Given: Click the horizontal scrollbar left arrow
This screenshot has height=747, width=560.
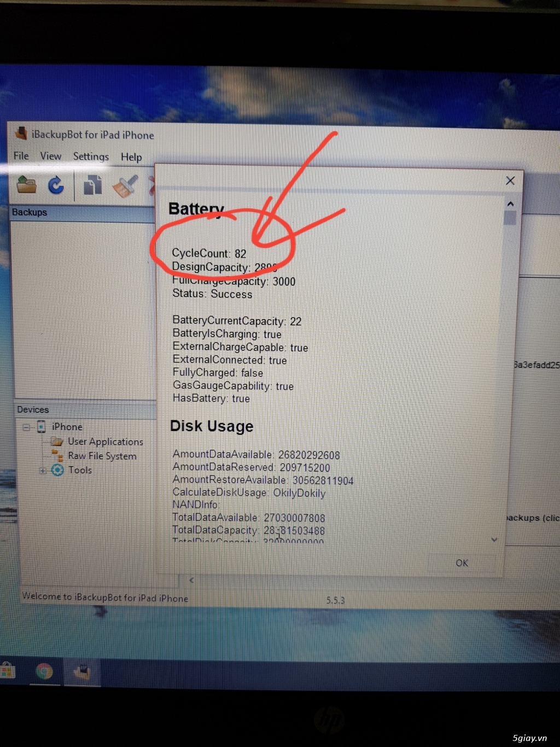Looking at the screenshot, I should point(191,580).
